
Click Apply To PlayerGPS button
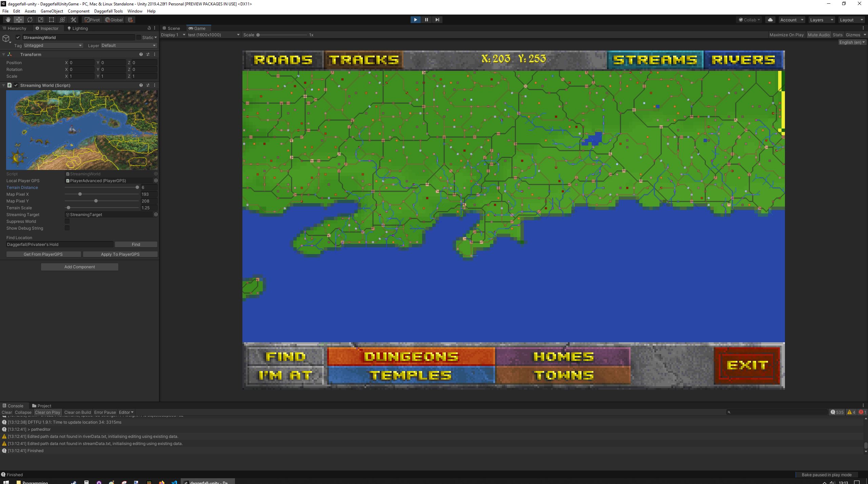pyautogui.click(x=120, y=254)
